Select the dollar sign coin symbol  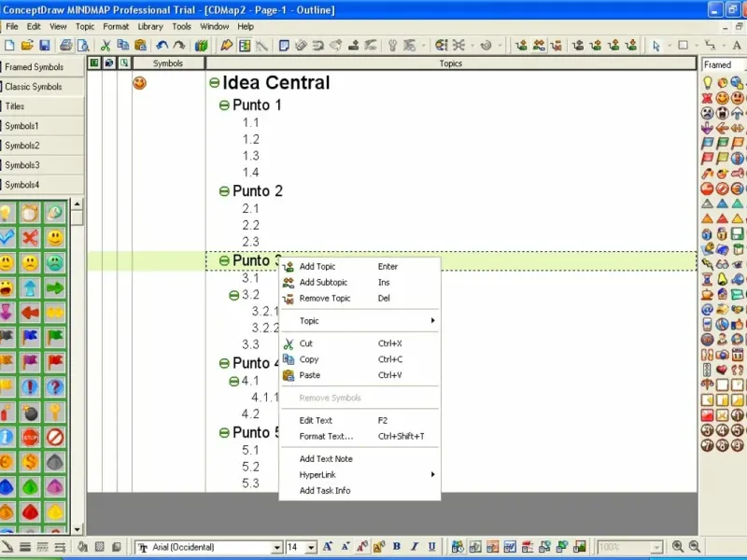tap(30, 461)
